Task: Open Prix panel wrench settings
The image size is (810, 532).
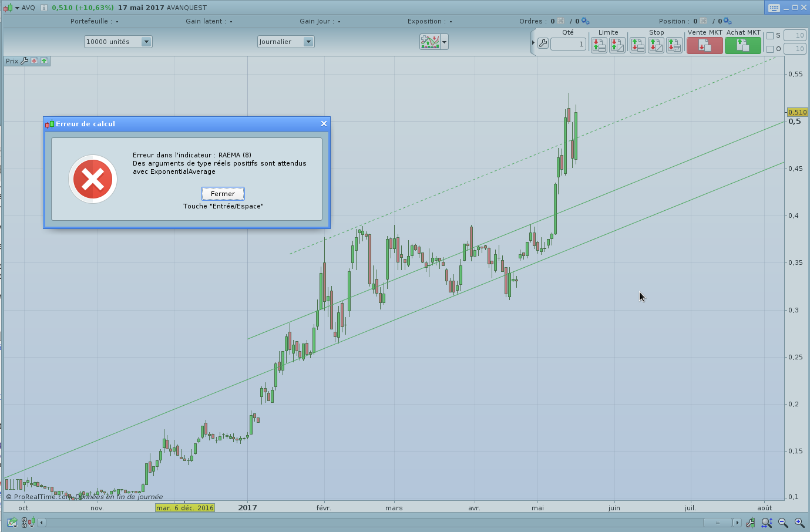Action: [x=25, y=60]
